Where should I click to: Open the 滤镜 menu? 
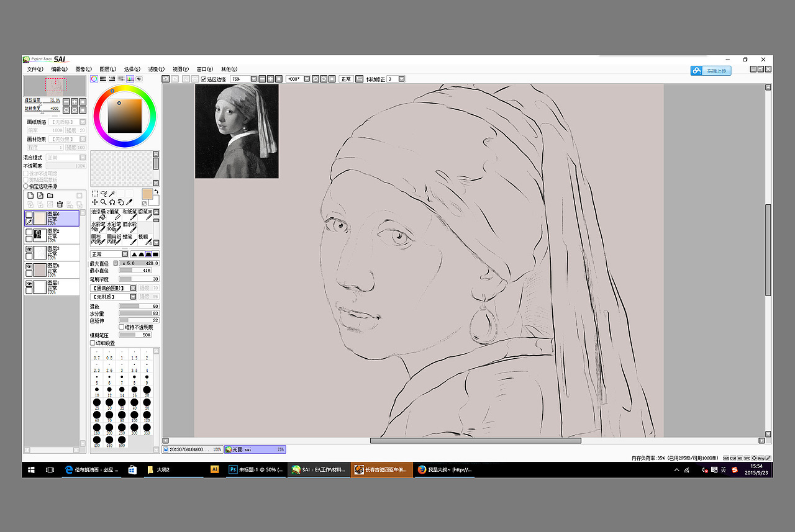(157, 69)
